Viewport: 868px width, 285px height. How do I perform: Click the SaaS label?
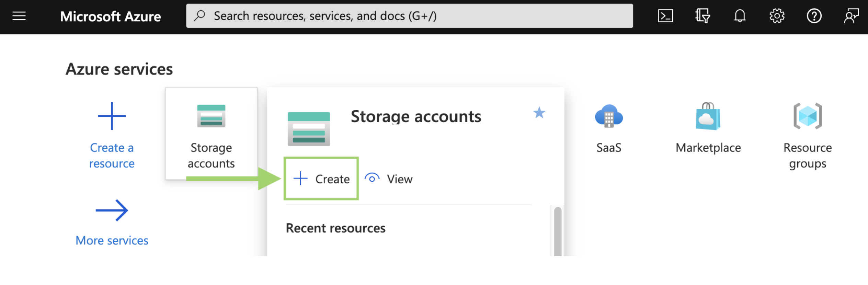point(609,148)
